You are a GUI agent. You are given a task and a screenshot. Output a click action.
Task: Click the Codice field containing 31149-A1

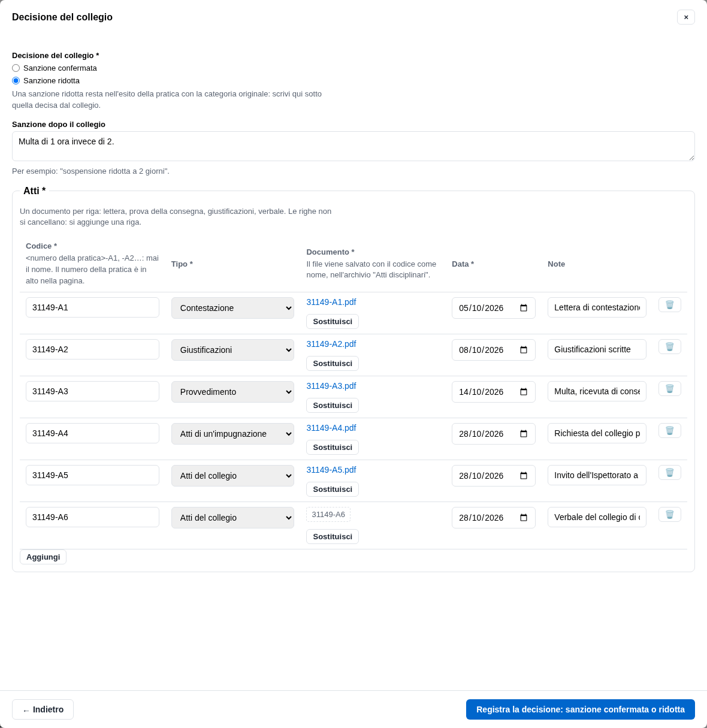click(92, 307)
